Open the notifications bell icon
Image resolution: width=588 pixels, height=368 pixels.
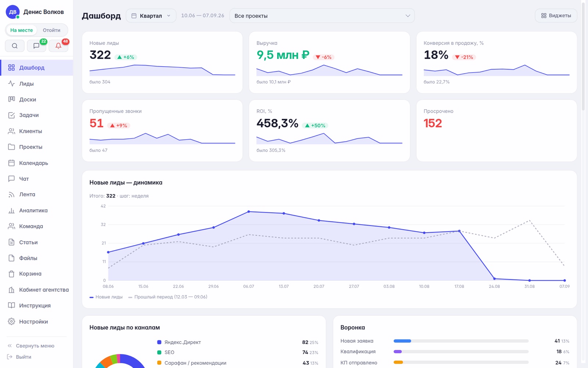58,46
